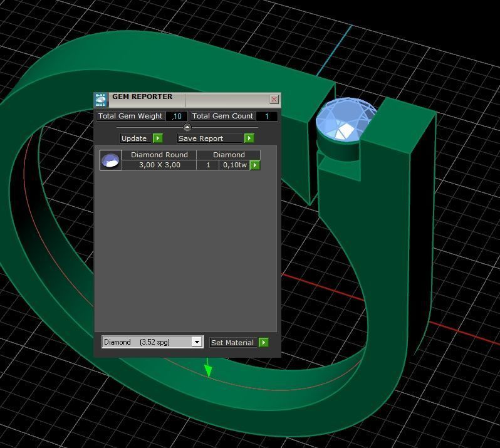Click the Update label
This screenshot has height=448, width=500.
click(x=134, y=138)
